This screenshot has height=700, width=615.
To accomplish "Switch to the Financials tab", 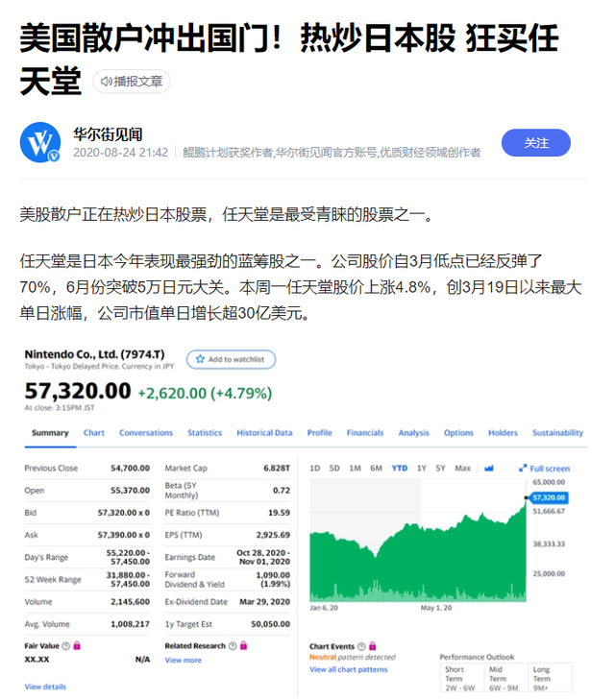I will pyautogui.click(x=365, y=433).
